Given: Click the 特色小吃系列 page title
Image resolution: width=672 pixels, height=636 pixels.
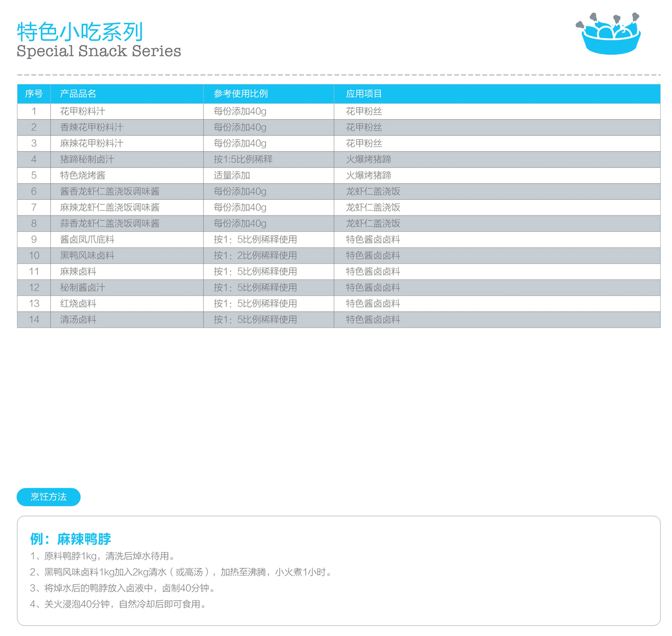Looking at the screenshot, I should 80,32.
